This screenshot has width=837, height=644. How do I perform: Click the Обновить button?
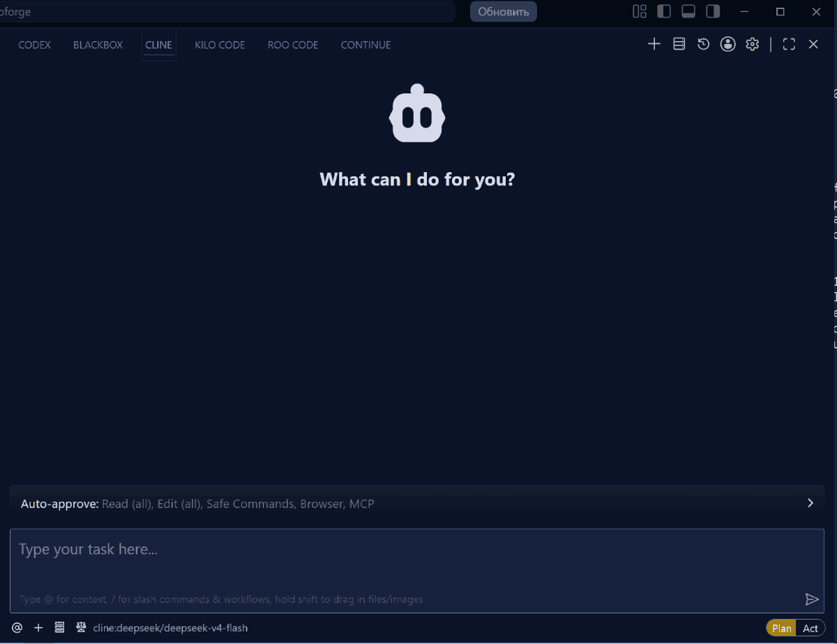504,12
